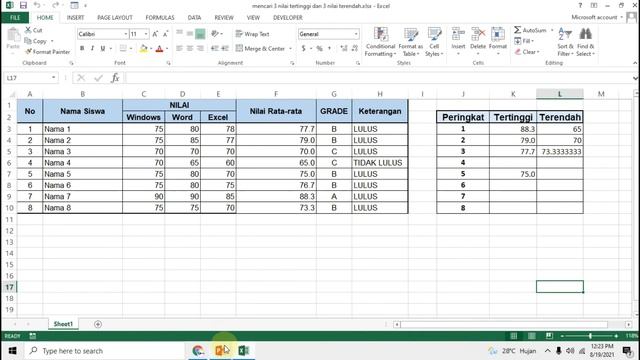Viewport: 640px width, 360px height.
Task: Click the Cell Styles icon
Action: 434,35
